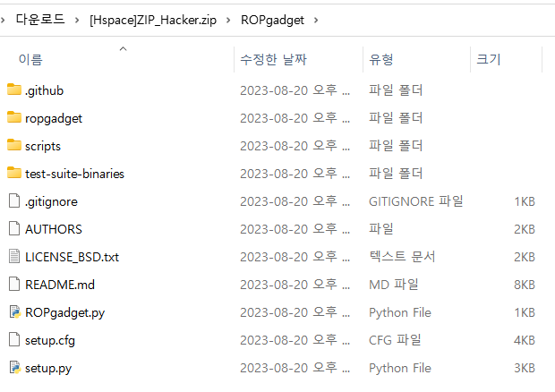Sort by 이름 column header
Image resolution: width=555 pixels, height=392 pixels.
pyautogui.click(x=30, y=59)
